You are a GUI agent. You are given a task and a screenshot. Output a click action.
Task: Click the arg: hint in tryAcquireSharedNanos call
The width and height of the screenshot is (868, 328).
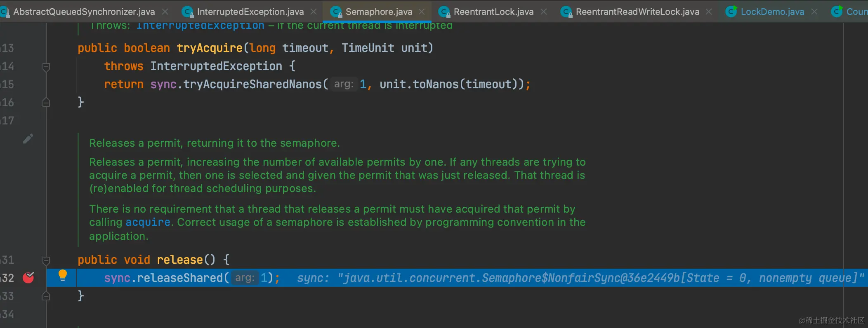click(344, 84)
